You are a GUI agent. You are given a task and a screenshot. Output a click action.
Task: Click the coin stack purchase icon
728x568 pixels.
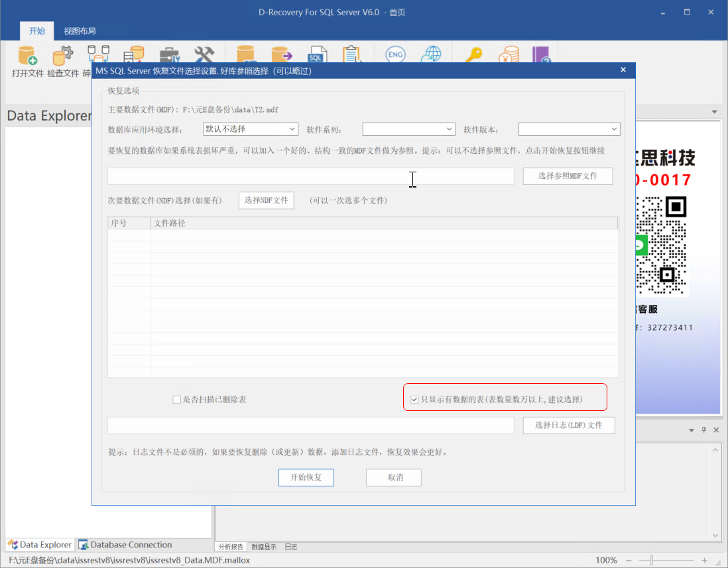coord(509,54)
